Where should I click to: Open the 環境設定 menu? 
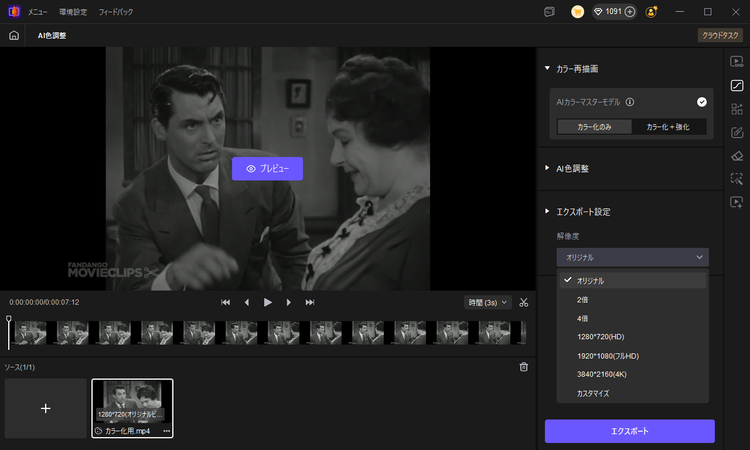[x=73, y=12]
